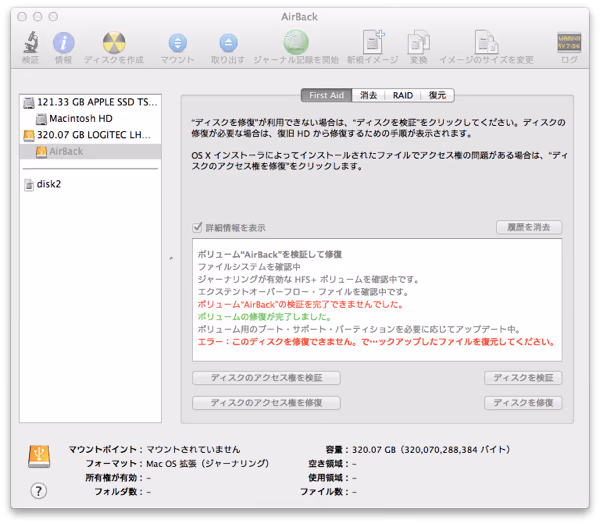This screenshot has width=600, height=524.
Task: Click the orange USB drive icon at bottom
Action: 39,457
